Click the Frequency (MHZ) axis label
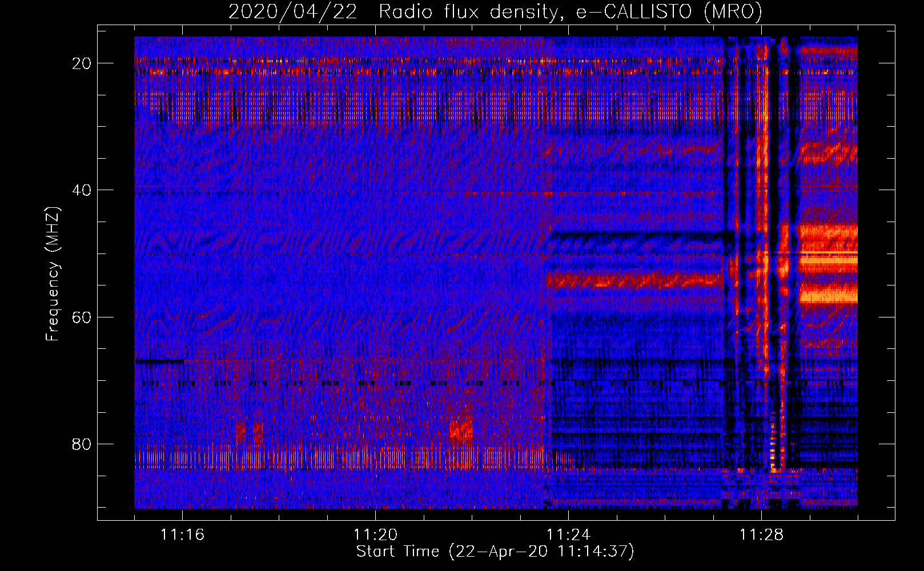The width and height of the screenshot is (924, 571). click(x=53, y=274)
